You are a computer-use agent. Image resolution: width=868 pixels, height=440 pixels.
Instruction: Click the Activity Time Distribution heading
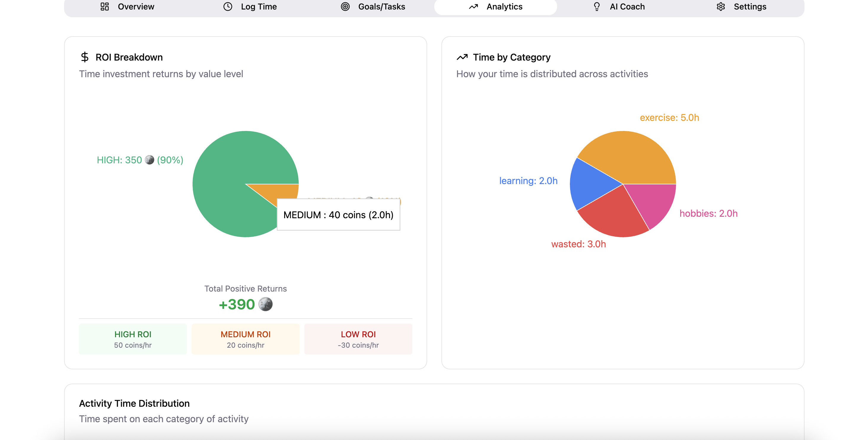134,403
